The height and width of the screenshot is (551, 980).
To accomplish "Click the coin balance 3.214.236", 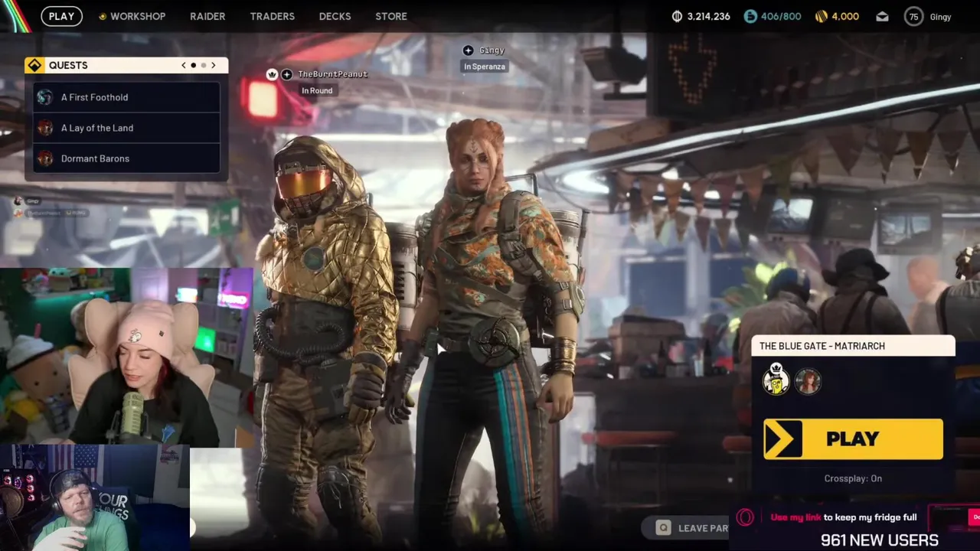I will 701,16.
